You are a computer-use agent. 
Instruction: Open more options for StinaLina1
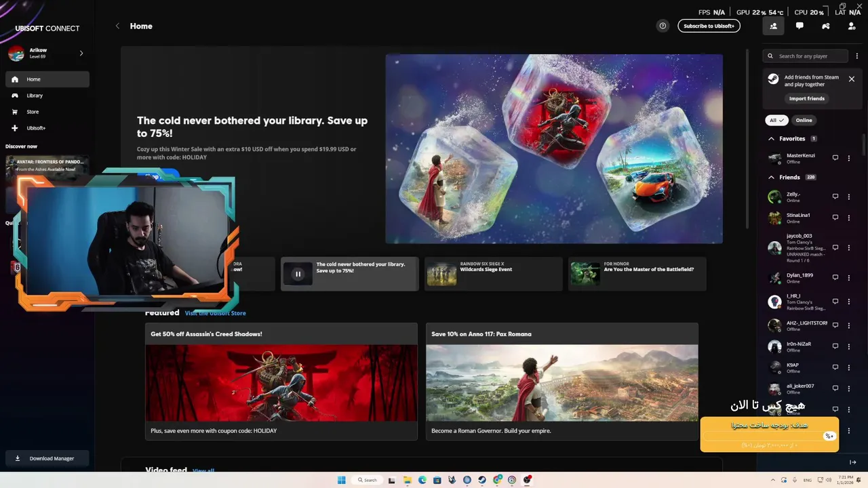coord(849,218)
